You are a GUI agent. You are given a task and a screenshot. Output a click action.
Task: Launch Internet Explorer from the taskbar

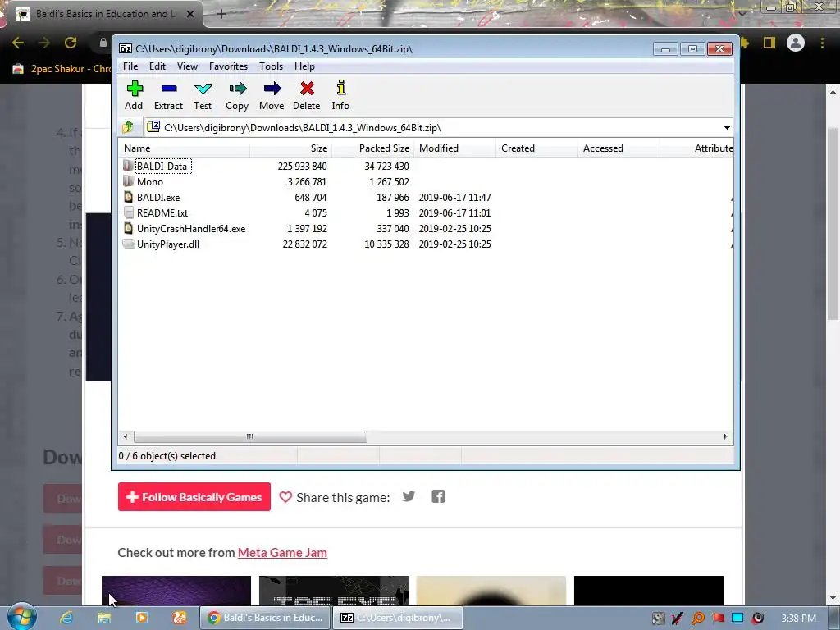[66, 618]
